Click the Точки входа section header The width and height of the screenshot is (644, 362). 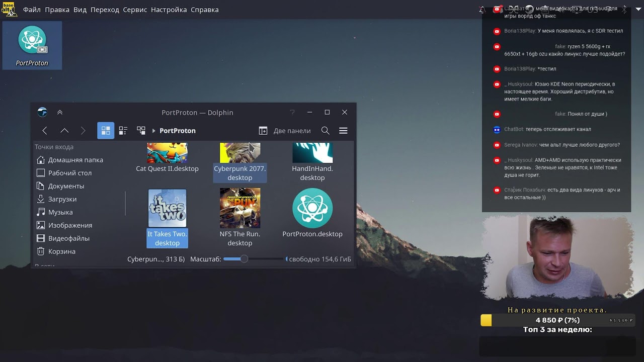(54, 147)
